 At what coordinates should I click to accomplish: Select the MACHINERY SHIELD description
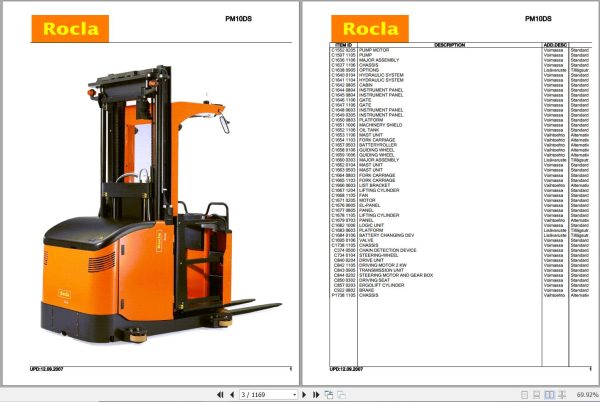click(381, 125)
